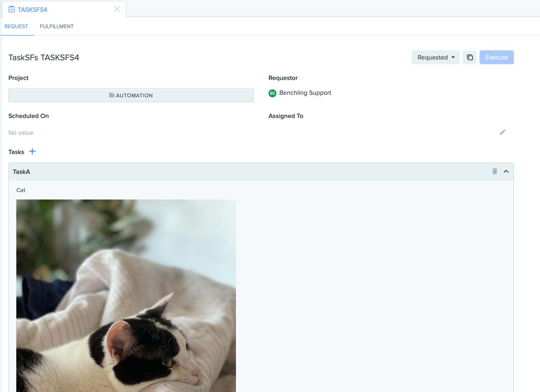
Task: Select the REQUEST tab
Action: [x=16, y=26]
